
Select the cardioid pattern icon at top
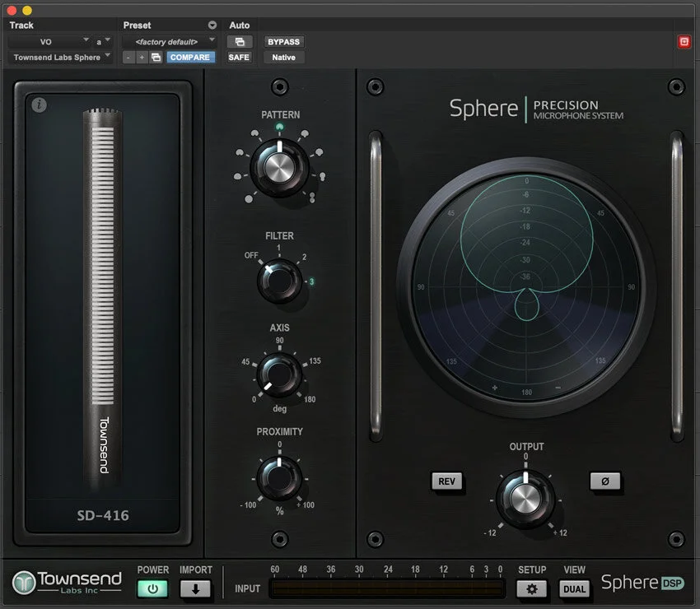(x=279, y=128)
